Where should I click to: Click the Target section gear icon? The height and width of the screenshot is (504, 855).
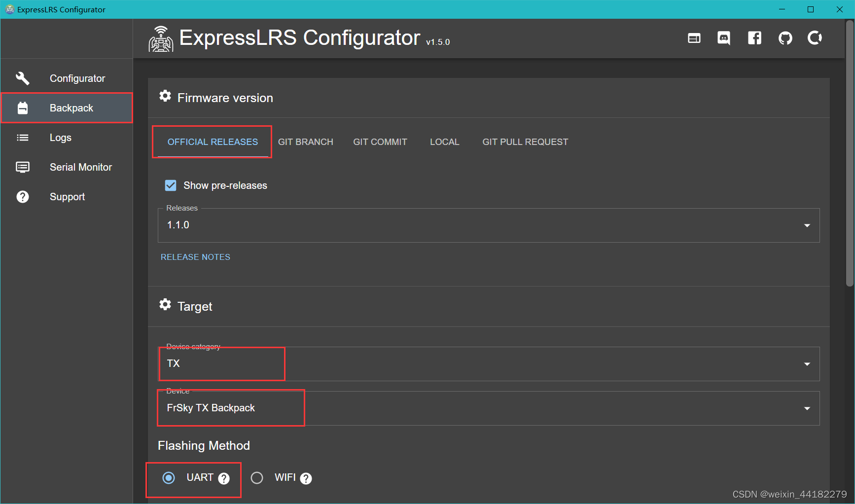point(165,305)
